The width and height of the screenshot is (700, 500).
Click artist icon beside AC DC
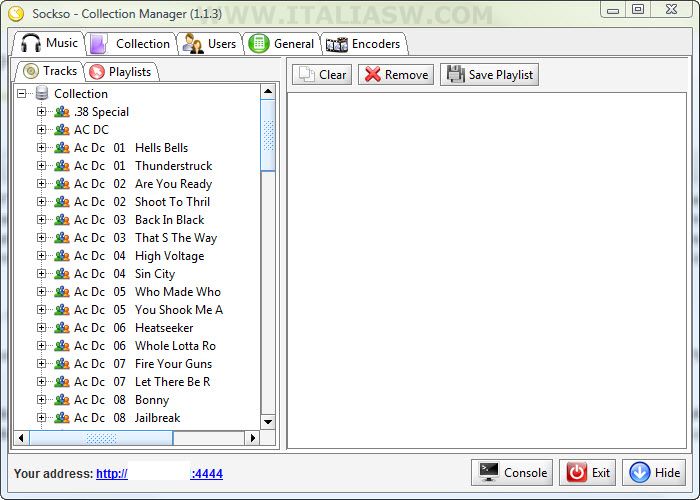point(62,129)
